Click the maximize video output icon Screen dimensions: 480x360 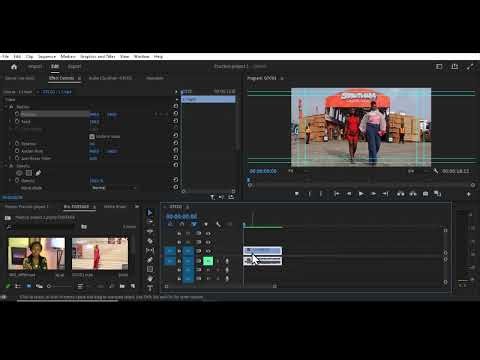(470, 67)
